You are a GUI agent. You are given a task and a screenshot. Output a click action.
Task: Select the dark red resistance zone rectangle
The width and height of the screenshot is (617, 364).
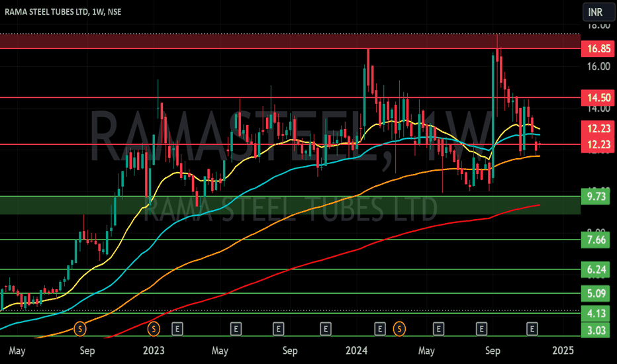290,41
